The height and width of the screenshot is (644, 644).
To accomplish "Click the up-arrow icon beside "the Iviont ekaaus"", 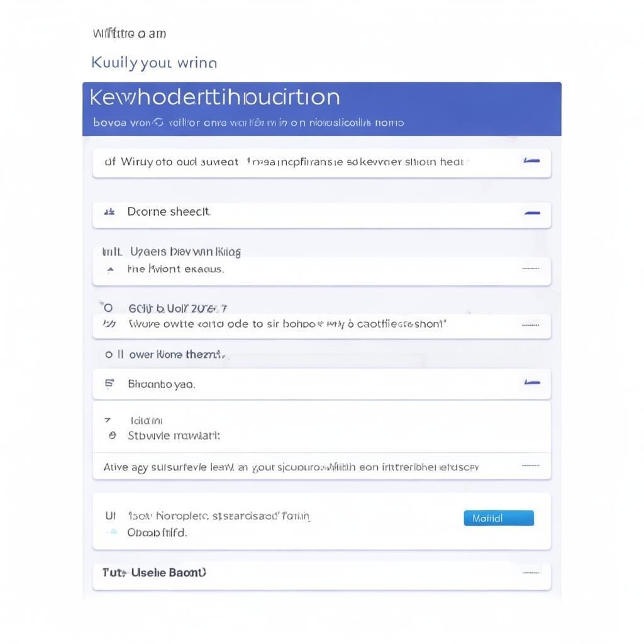I will click(x=110, y=270).
